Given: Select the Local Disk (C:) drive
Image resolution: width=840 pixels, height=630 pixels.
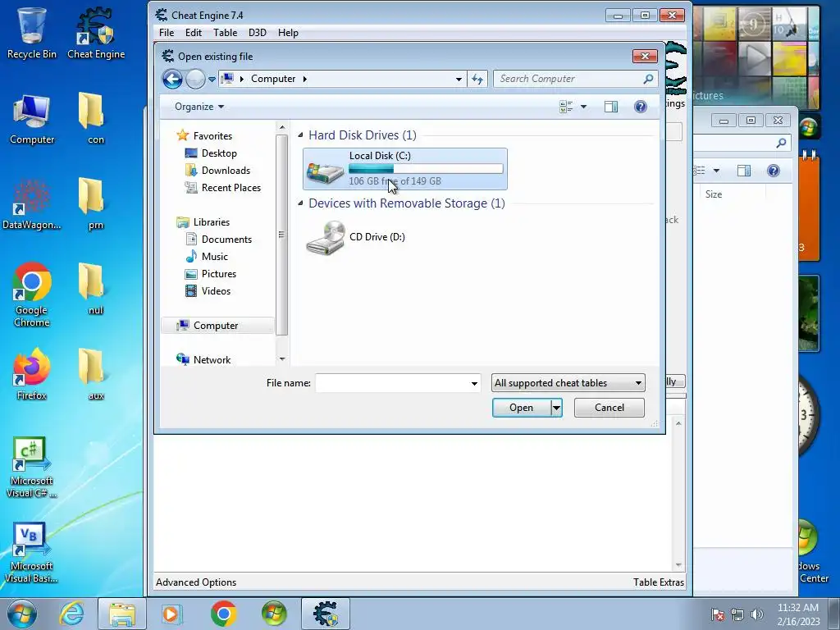Looking at the screenshot, I should point(405,169).
